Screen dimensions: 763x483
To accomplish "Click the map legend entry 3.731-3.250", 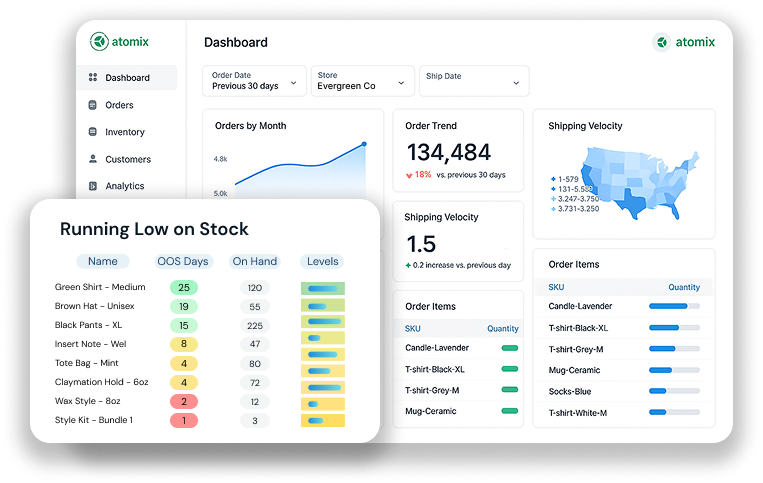I will click(x=575, y=209).
